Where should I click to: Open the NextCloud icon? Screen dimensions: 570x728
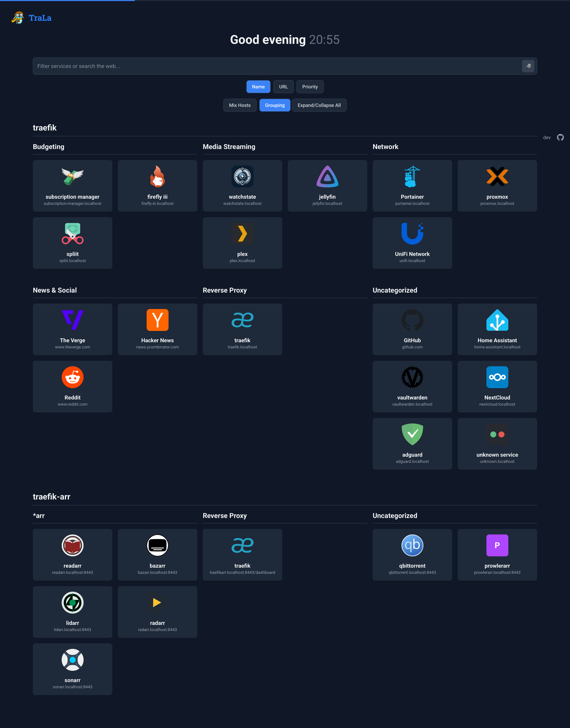coord(497,377)
